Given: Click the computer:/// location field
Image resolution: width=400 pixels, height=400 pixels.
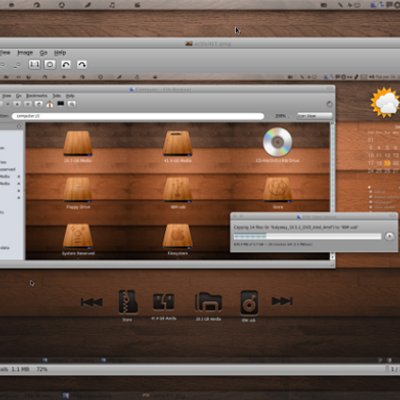Looking at the screenshot, I should click(x=138, y=116).
